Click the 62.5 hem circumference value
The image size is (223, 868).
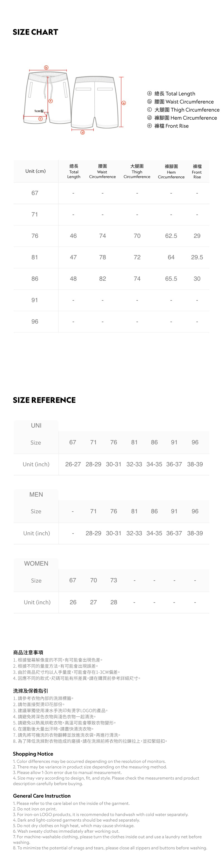(171, 236)
